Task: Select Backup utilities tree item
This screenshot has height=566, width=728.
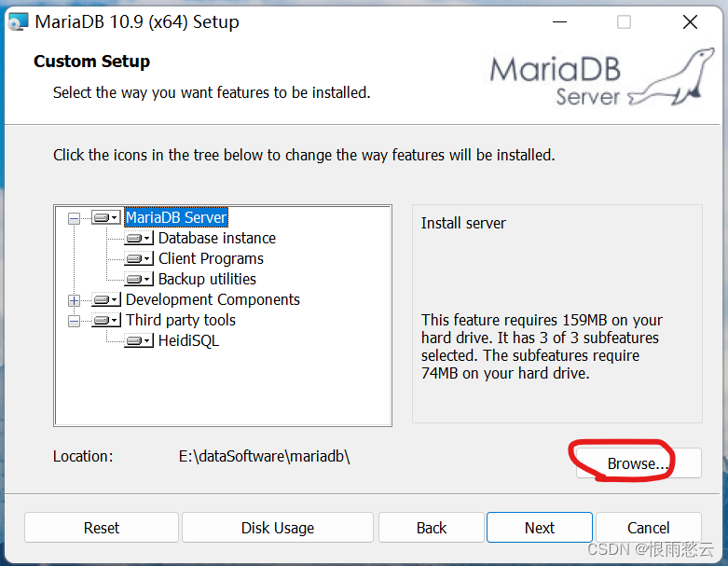Action: coord(207,279)
